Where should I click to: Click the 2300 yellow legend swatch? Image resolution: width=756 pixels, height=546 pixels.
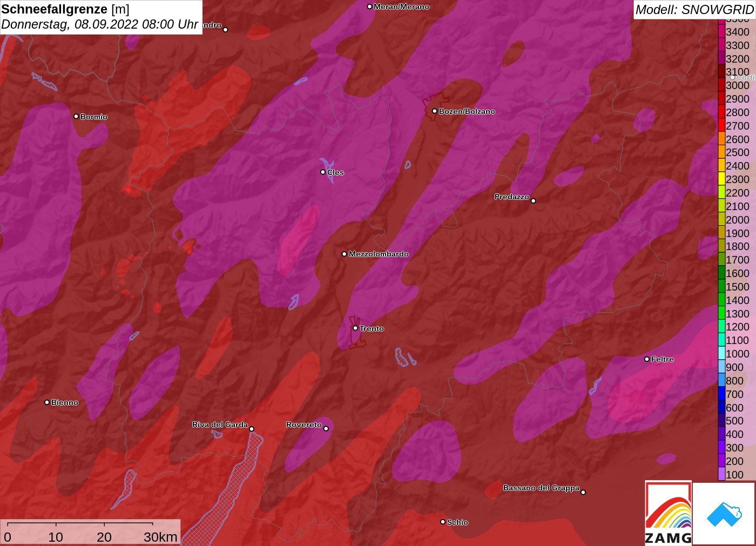click(721, 179)
